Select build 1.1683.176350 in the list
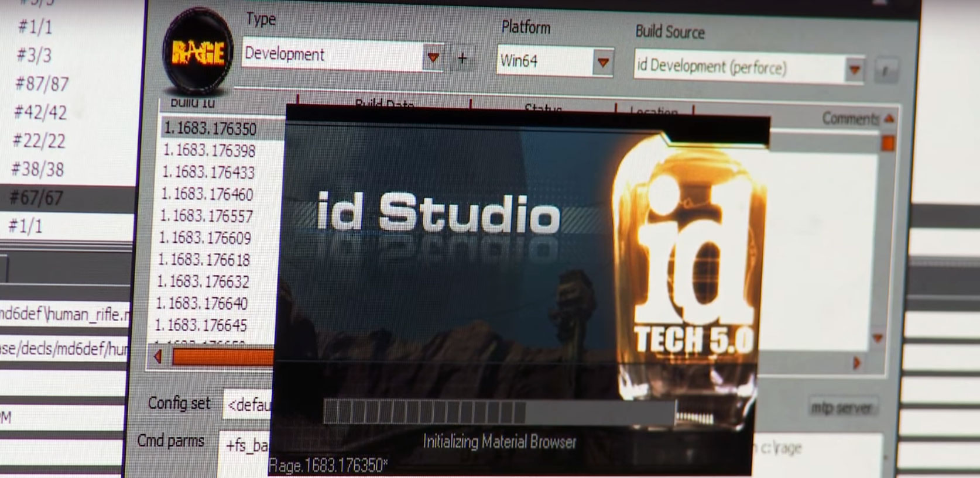Screen dimensions: 980x478 223,128
